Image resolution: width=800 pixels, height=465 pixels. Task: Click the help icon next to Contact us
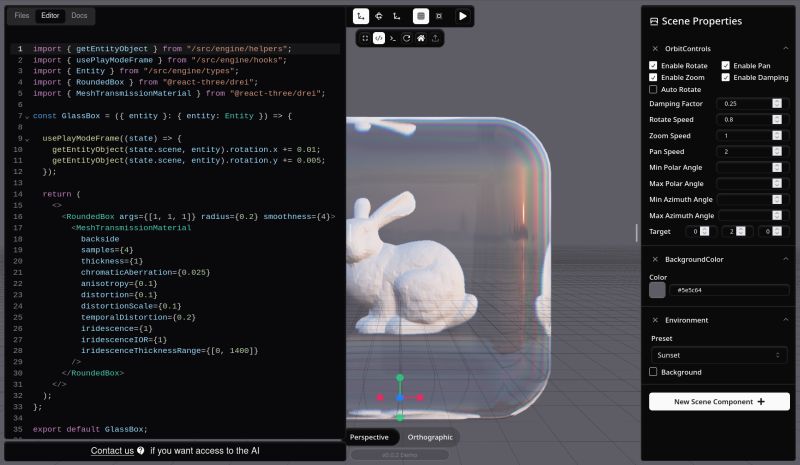(140, 451)
